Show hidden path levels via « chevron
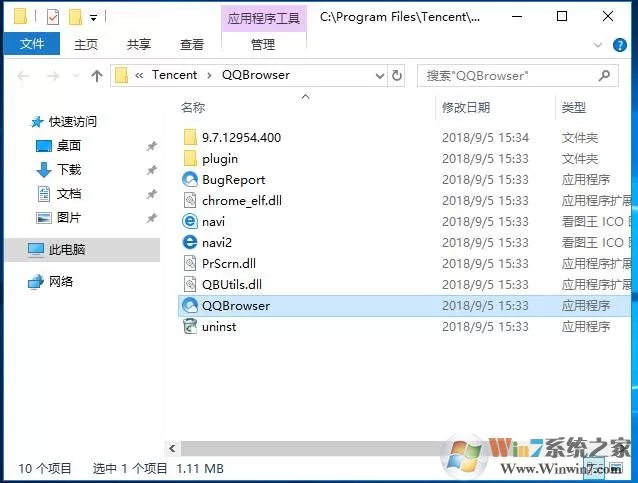 pos(139,76)
